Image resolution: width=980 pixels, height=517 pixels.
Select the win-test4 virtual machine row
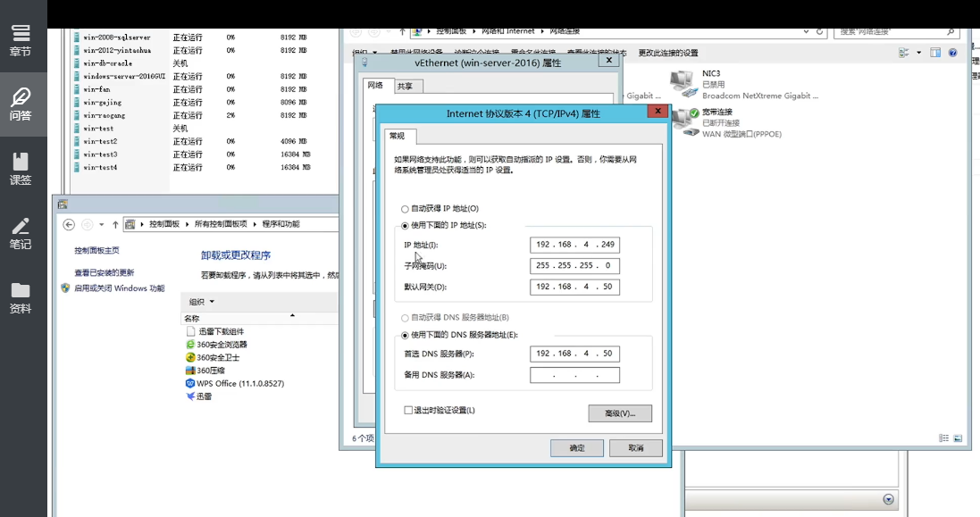click(194, 167)
